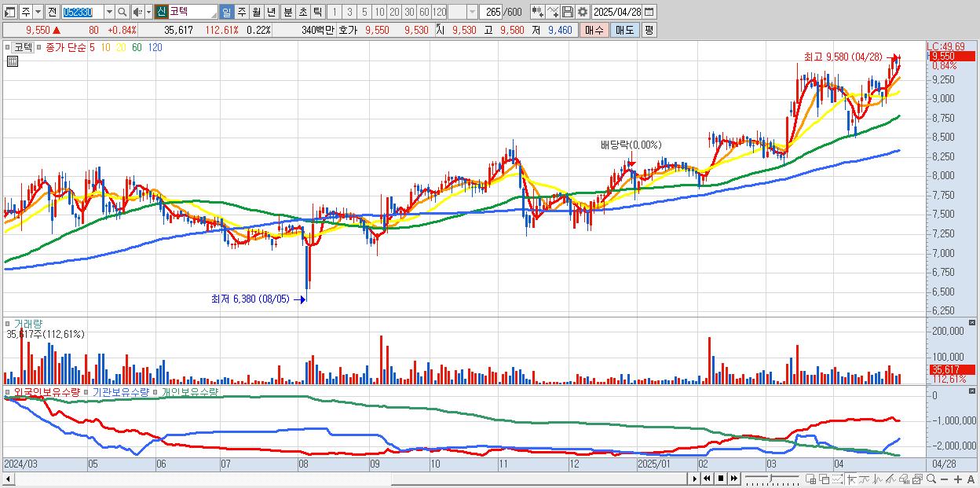Click the stock search magnifier icon
Viewport: 980px width, 488px height.
122,12
